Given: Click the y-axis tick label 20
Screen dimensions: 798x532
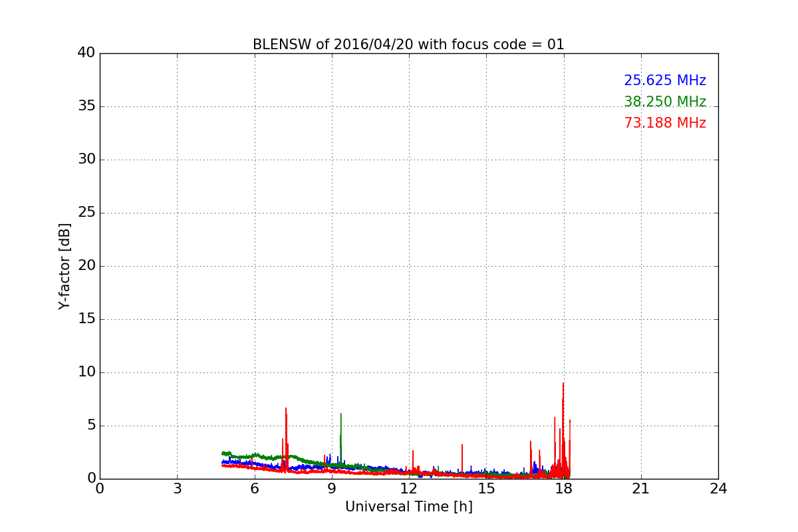Looking at the screenshot, I should (86, 266).
